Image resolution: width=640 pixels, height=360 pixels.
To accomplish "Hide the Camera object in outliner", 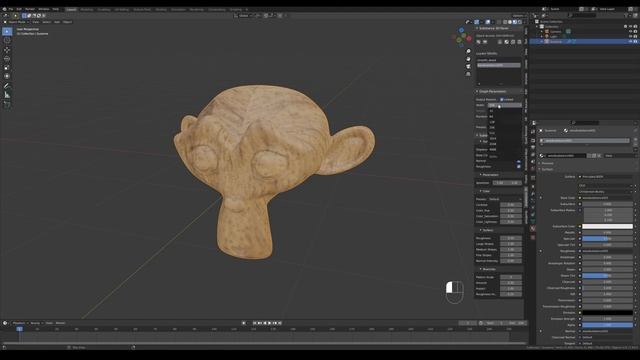I will pos(630,31).
